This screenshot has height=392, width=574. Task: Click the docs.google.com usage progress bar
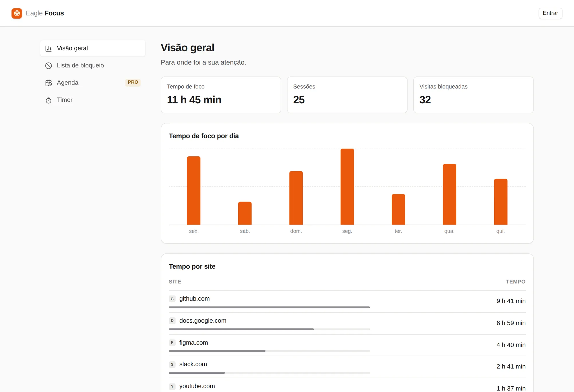pos(269,329)
